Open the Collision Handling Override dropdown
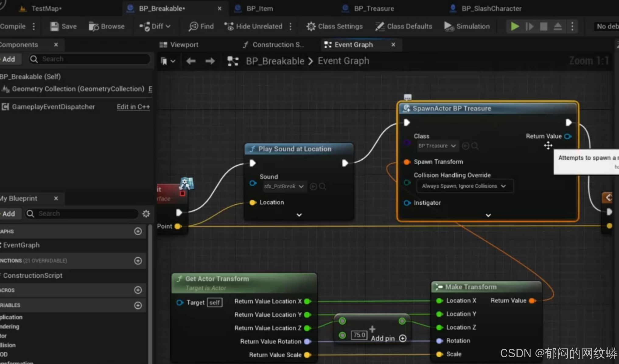Screen dimensions: 619x364 click(x=464, y=186)
